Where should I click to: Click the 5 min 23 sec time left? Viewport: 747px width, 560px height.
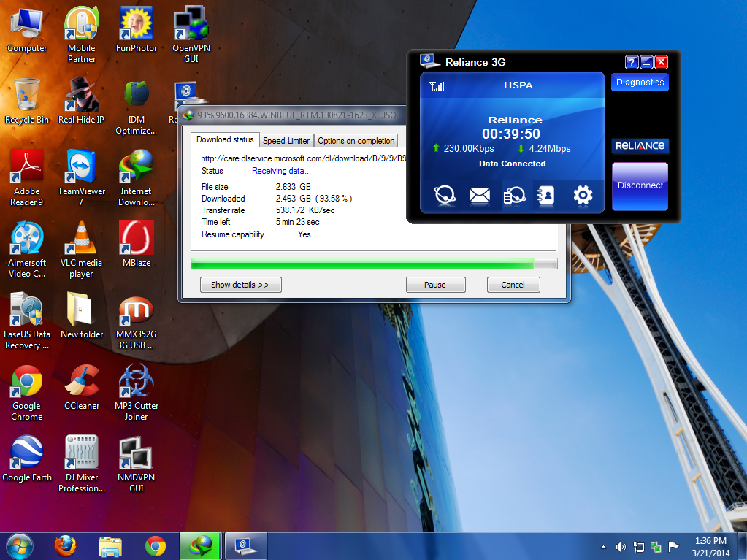click(x=297, y=222)
